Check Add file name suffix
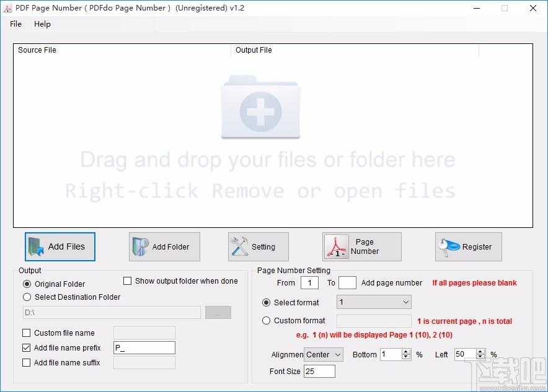The height and width of the screenshot is (392, 548). tap(26, 363)
